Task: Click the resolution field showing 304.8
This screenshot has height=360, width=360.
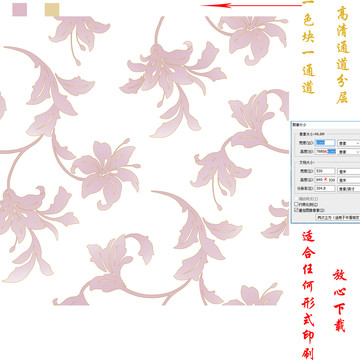Action: [x=325, y=189]
